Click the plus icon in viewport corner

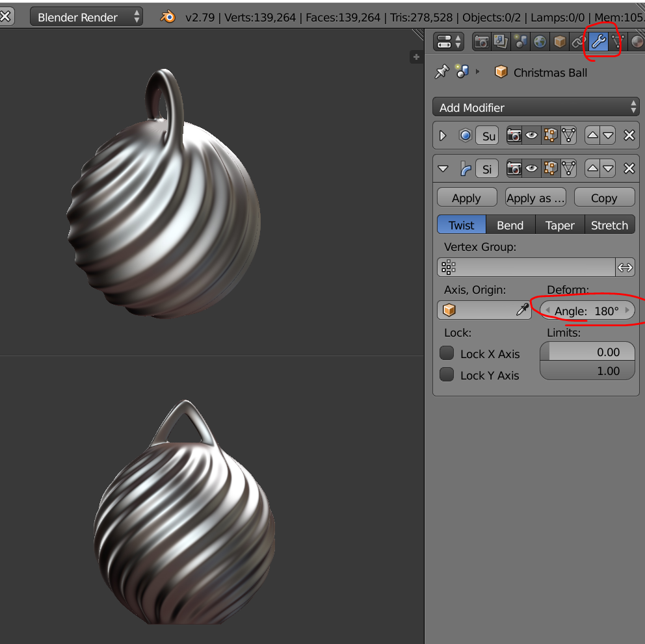[416, 57]
